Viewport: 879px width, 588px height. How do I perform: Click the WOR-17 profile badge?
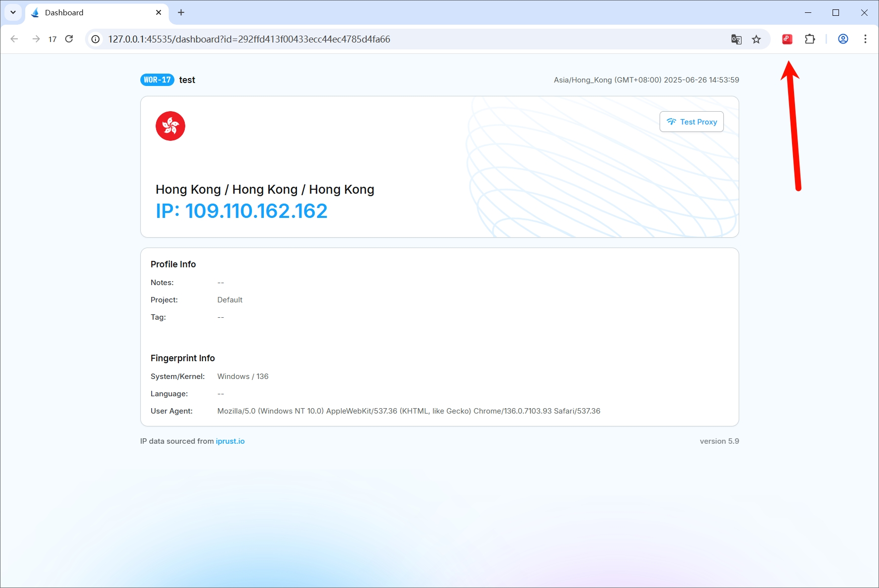[157, 80]
